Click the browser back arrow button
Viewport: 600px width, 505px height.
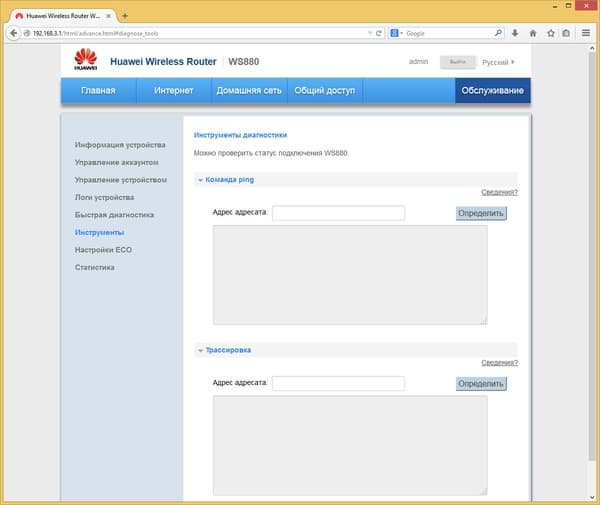coord(14,33)
